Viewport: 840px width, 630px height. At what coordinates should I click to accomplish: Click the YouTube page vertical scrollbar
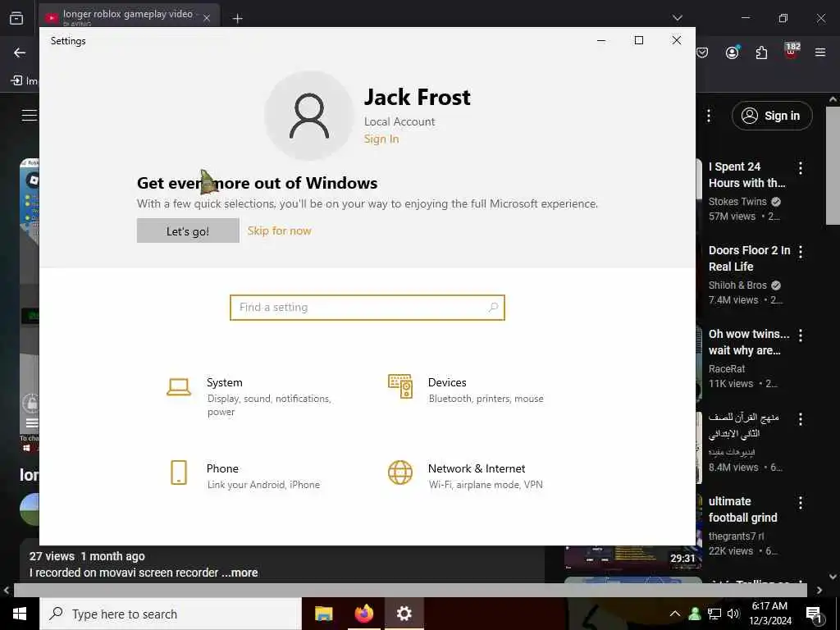coord(833,166)
